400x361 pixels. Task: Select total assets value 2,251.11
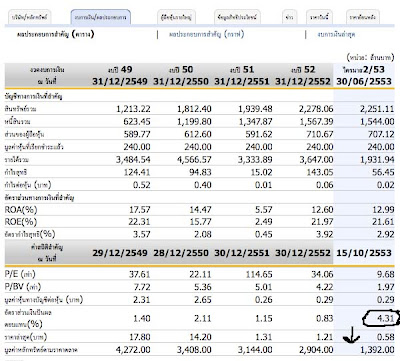coord(377,109)
